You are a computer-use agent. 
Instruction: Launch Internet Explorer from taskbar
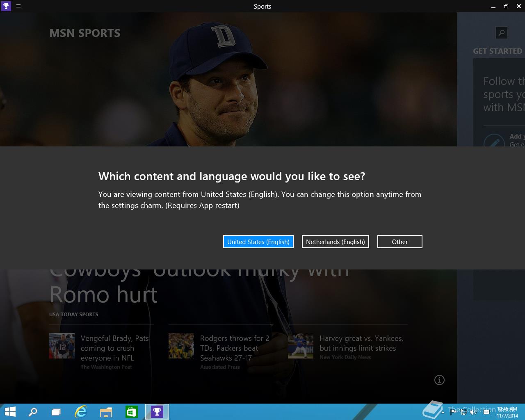[x=81, y=412]
